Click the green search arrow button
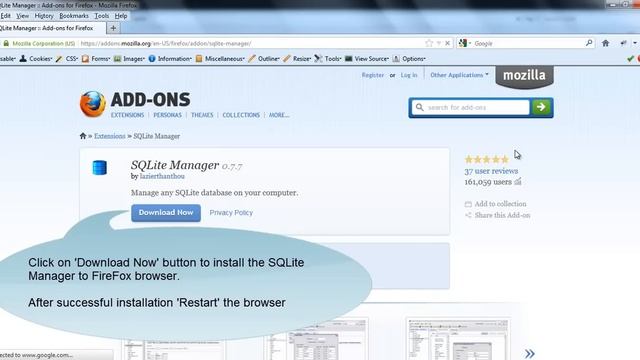640x360 pixels. (x=541, y=107)
